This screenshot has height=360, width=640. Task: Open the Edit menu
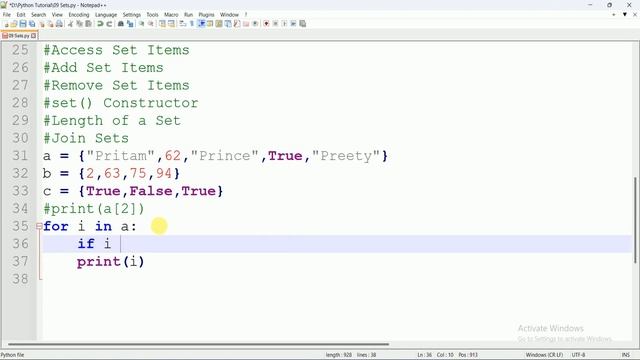(21, 15)
